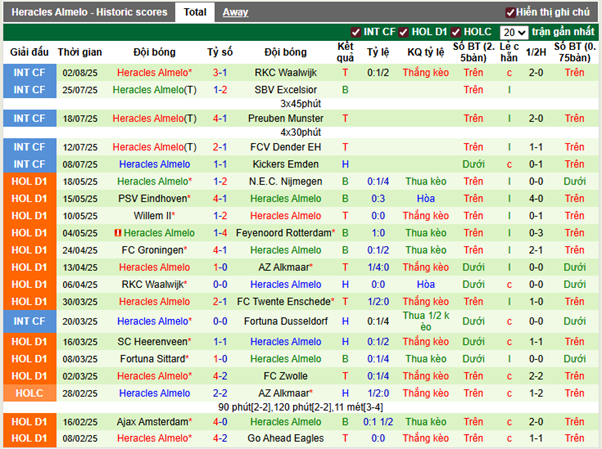Click Fortuna Sittard team name
This screenshot has width=602, height=449.
click(153, 359)
